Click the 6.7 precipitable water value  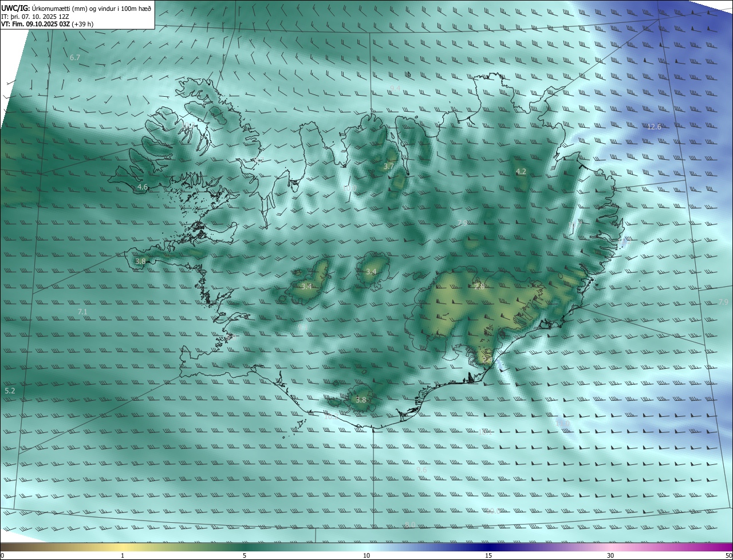click(x=75, y=58)
